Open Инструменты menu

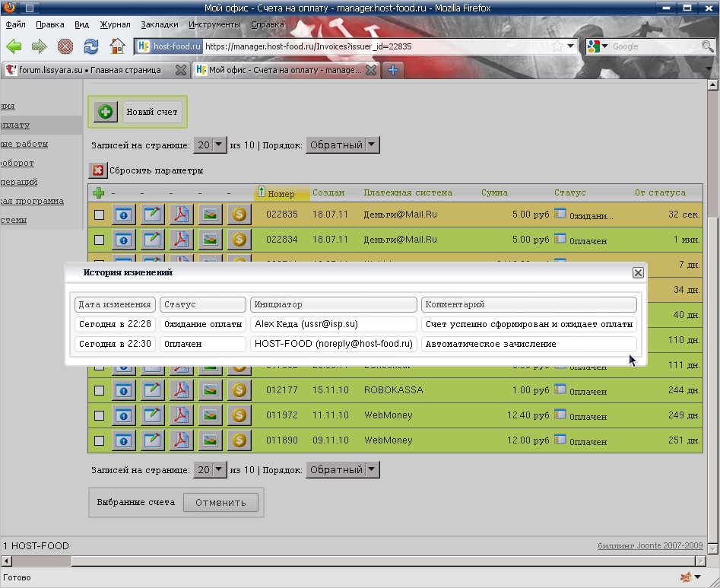(x=214, y=24)
